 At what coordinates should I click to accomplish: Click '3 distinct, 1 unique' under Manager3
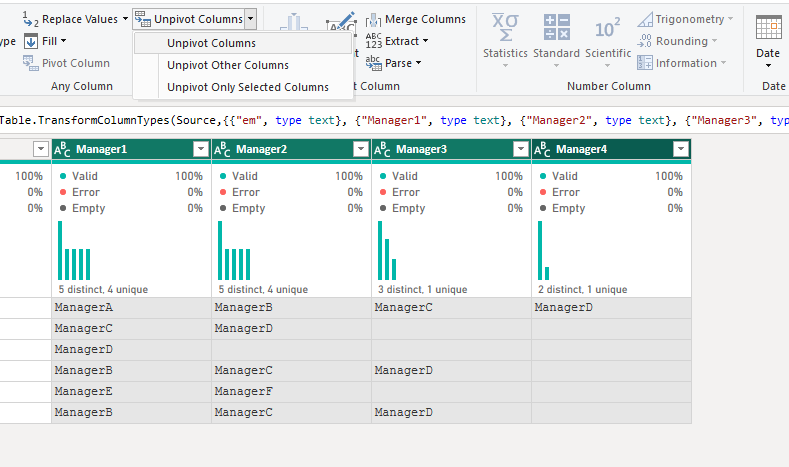[x=423, y=289]
